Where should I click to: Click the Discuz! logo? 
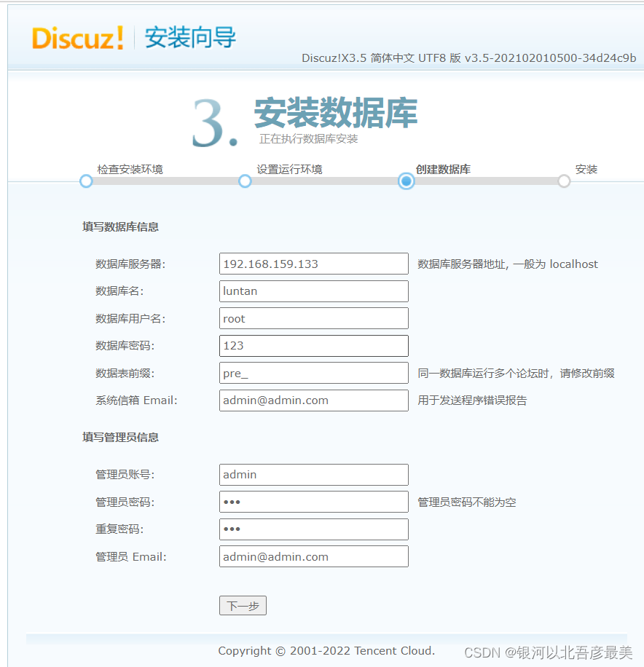78,38
